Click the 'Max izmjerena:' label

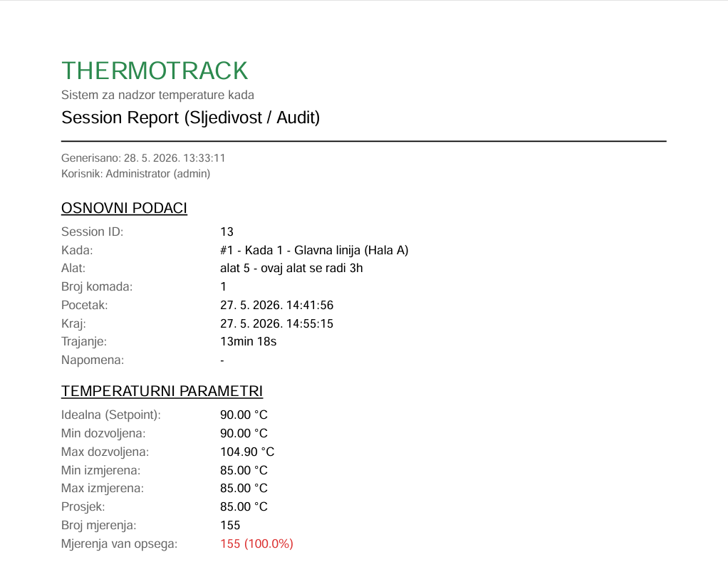click(x=103, y=489)
